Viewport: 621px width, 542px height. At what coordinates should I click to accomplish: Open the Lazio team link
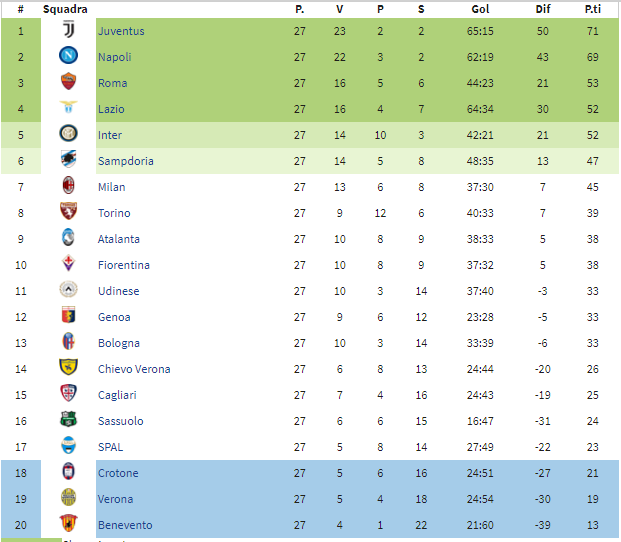[111, 109]
